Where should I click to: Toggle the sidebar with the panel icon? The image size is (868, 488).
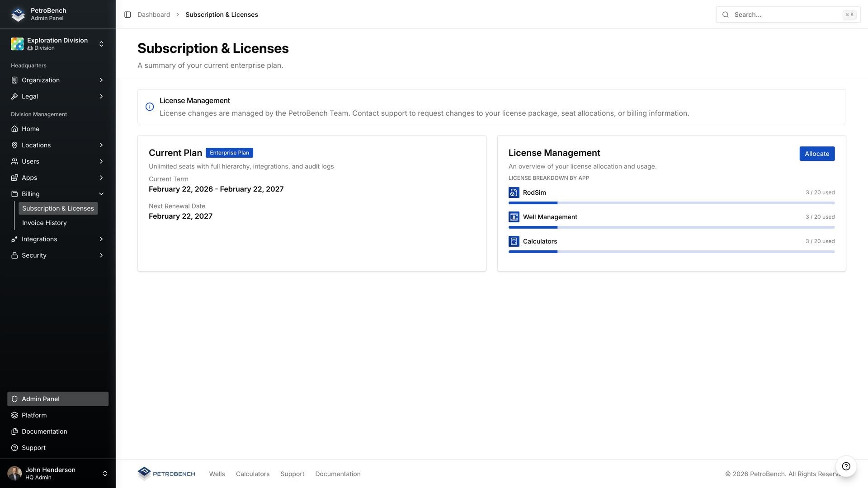click(x=127, y=14)
